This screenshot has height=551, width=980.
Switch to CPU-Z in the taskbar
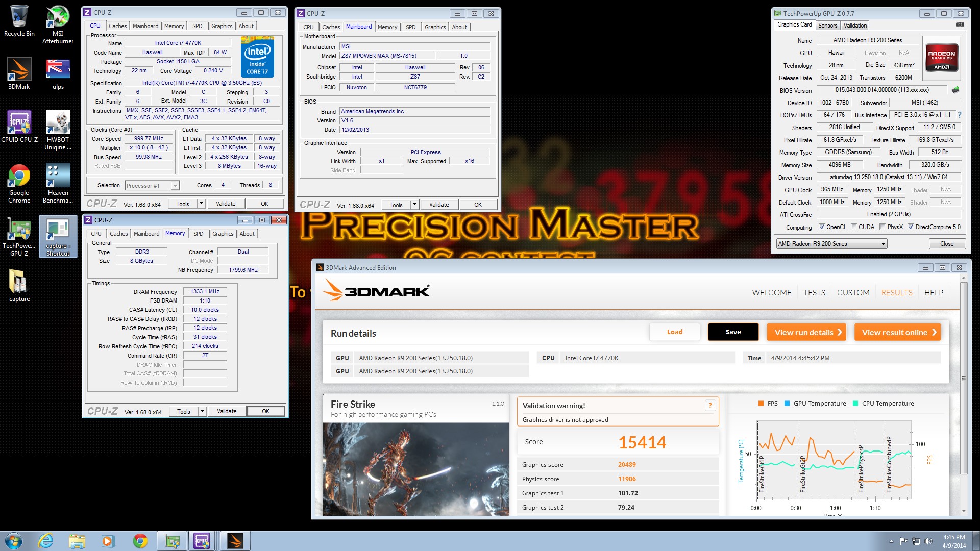click(203, 541)
